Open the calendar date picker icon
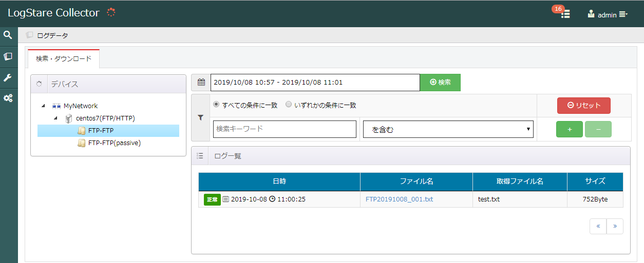The image size is (644, 263). click(201, 82)
